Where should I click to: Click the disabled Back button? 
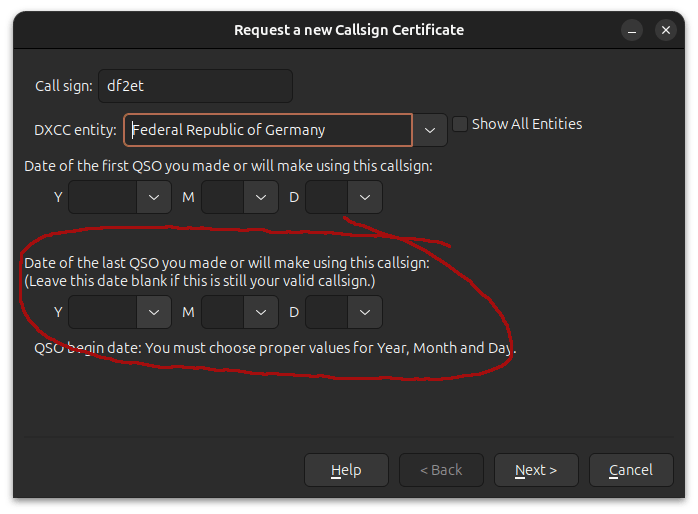441,470
